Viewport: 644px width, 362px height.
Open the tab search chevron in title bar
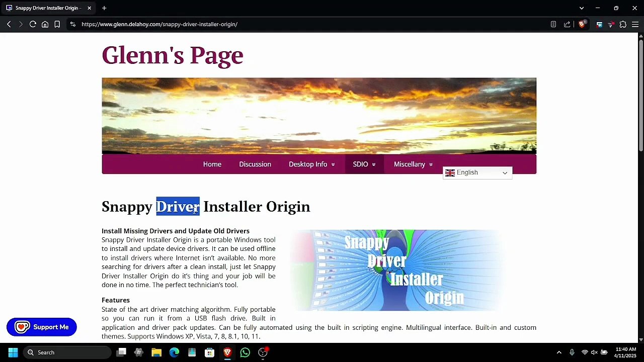(582, 8)
